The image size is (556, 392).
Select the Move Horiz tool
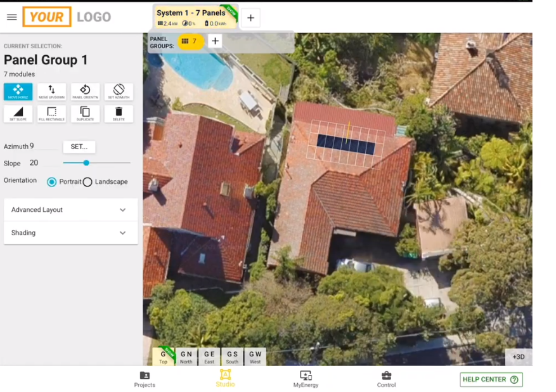pos(18,91)
